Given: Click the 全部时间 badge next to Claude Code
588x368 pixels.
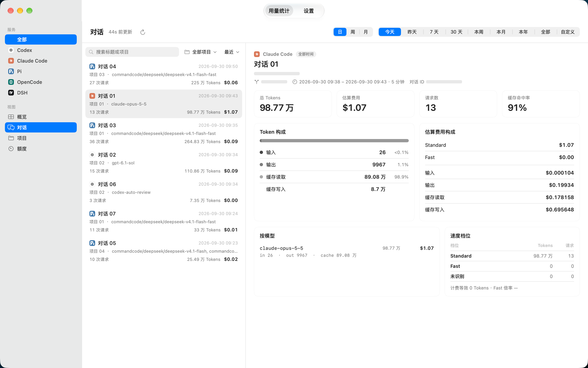Looking at the screenshot, I should (x=306, y=54).
